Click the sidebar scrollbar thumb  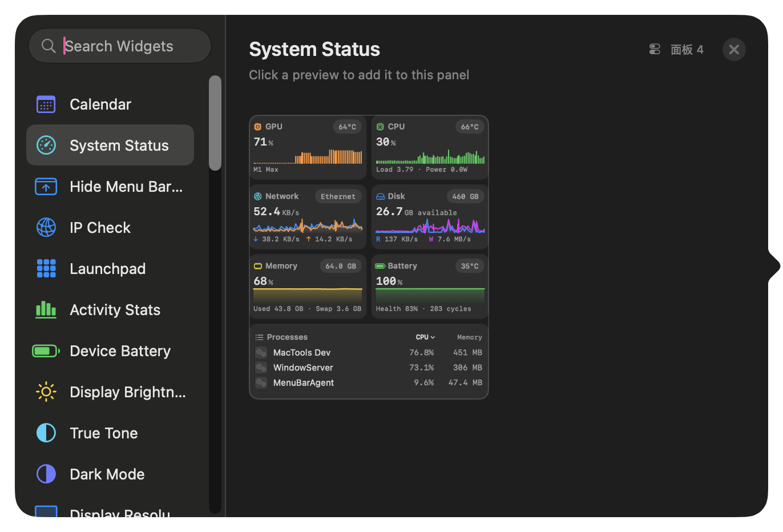point(215,123)
